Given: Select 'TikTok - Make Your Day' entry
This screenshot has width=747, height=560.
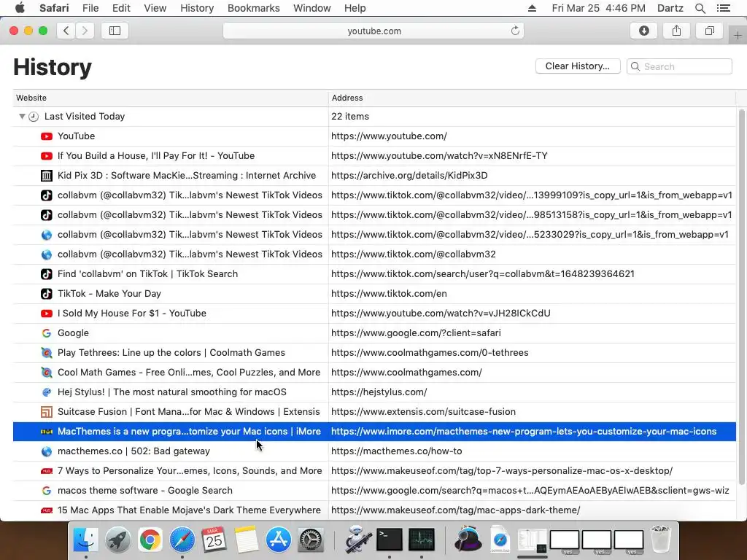Looking at the screenshot, I should tap(374, 294).
